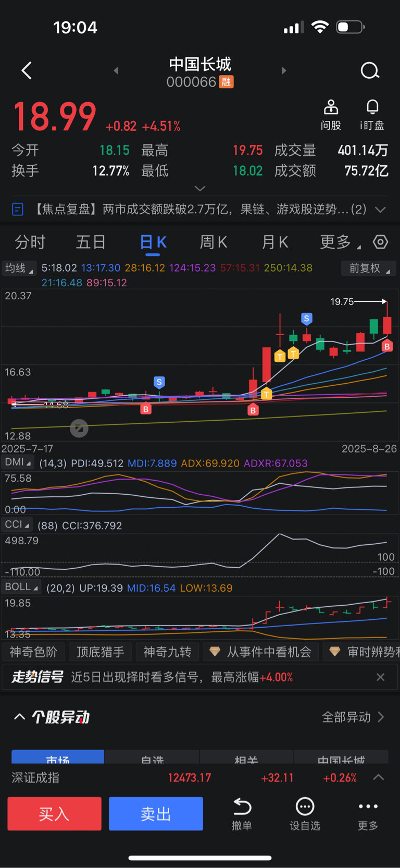Tap the 神奇九转 indicator chip
Image resolution: width=400 pixels, height=868 pixels.
point(167,652)
